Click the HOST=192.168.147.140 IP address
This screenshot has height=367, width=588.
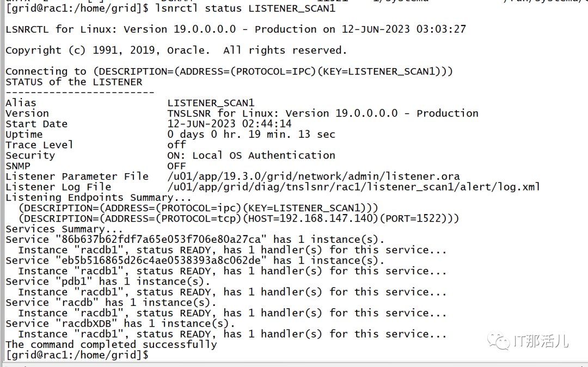310,218
